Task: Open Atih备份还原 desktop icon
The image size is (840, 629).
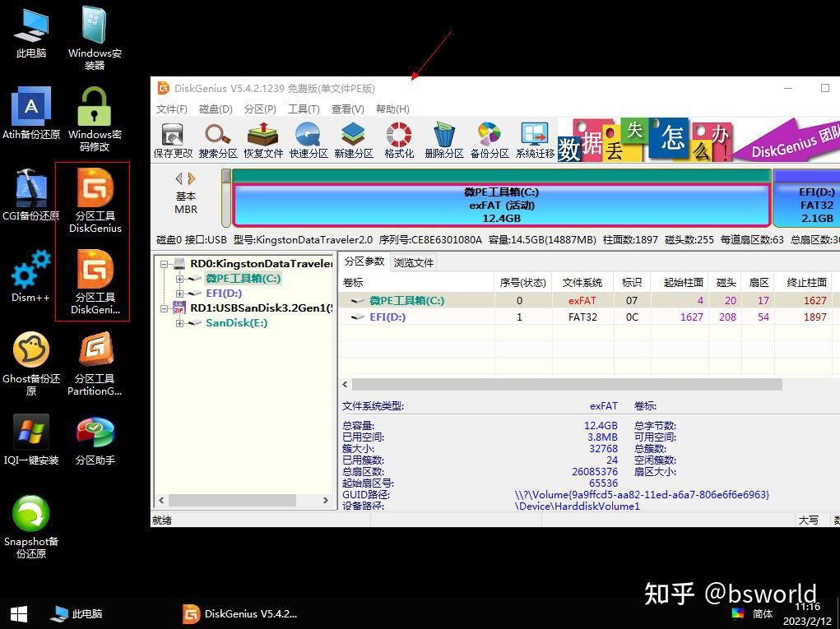Action: click(31, 113)
